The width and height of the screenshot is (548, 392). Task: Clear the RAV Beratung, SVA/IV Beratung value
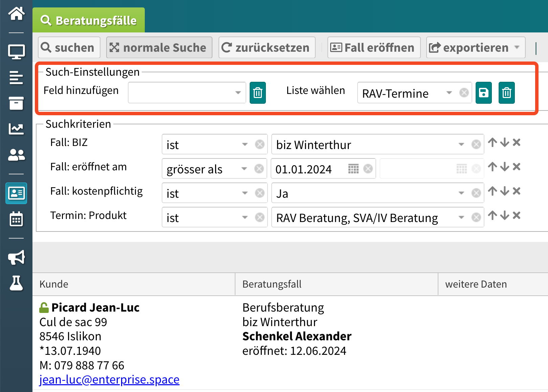click(x=476, y=217)
